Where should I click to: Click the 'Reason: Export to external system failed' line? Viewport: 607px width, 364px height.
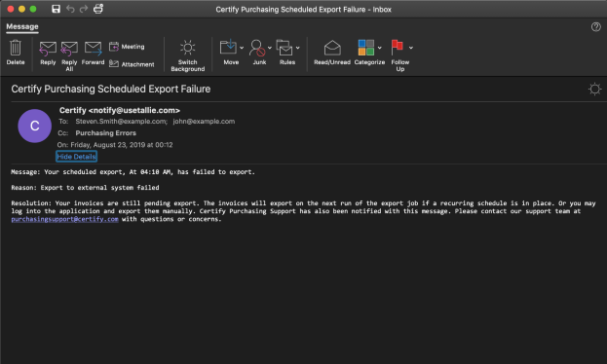85,188
